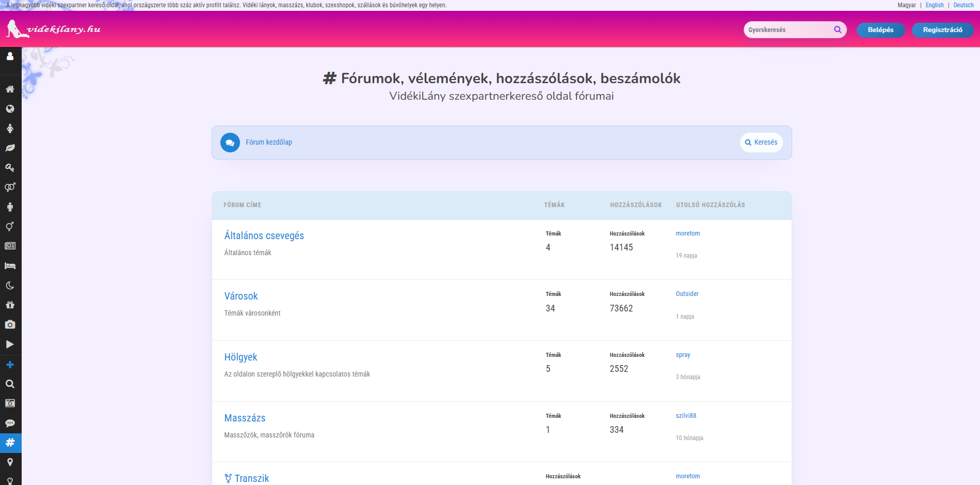This screenshot has width=980, height=485.
Task: Click the Városok topic count 34
Action: click(550, 308)
